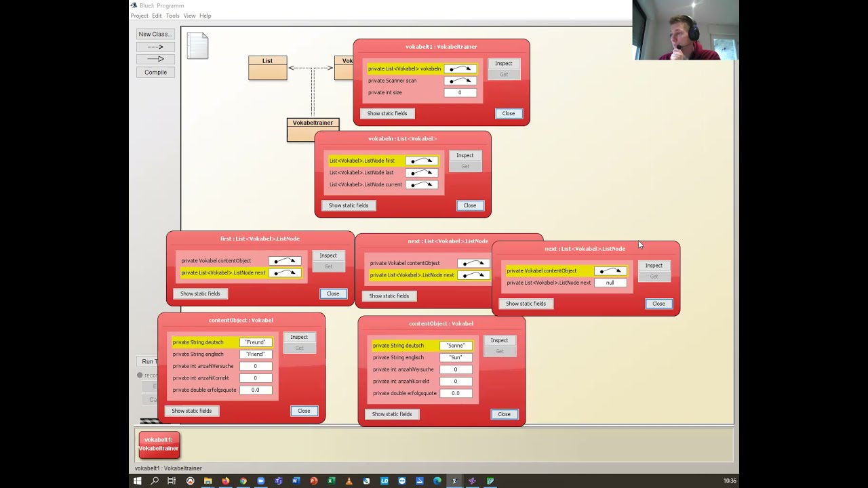Open PowerPoint from the taskbar
The width and height of the screenshot is (868, 488).
313,481
